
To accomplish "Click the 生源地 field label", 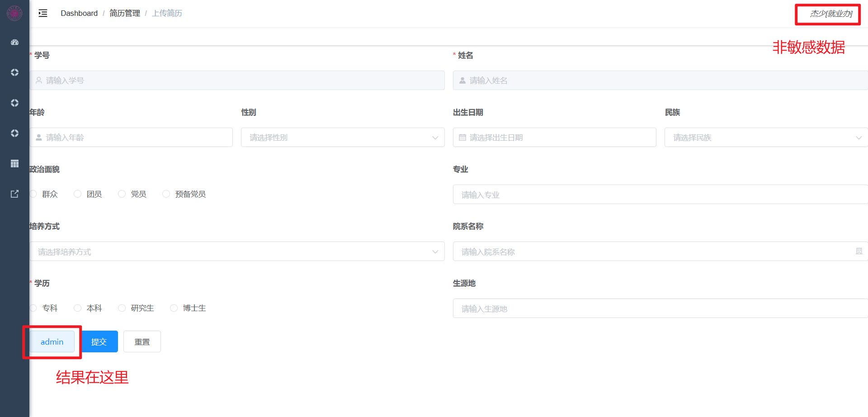I will point(464,283).
